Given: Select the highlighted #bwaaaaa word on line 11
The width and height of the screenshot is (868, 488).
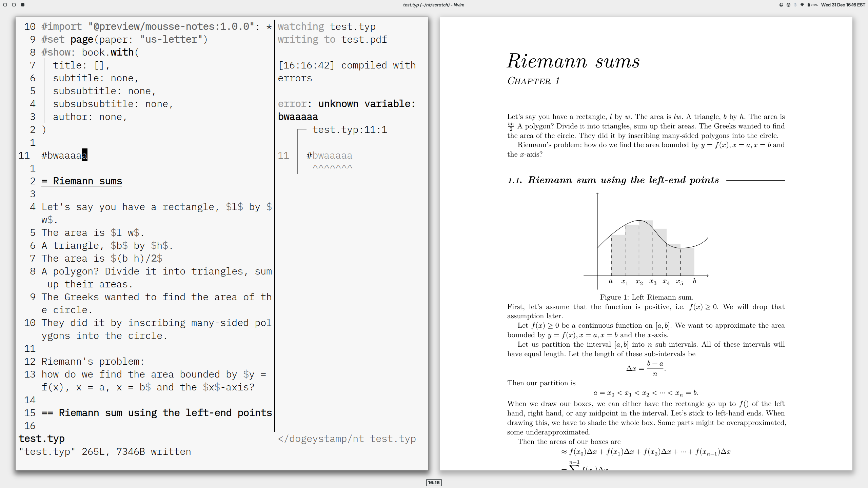Looking at the screenshot, I should tap(64, 155).
